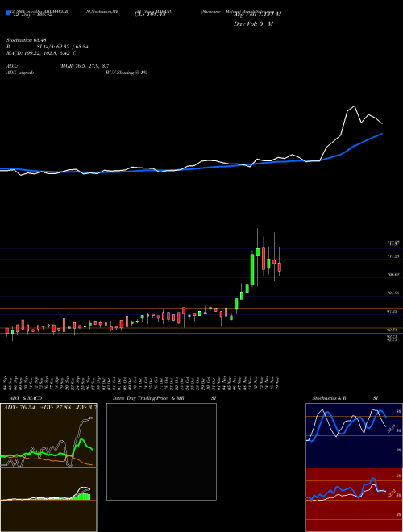
Task: Click the 'ADX & MACD' panel title
Action: [x=26, y=398]
